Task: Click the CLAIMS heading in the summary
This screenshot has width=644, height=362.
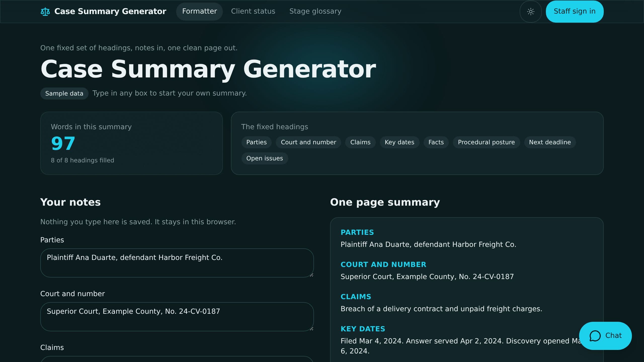Action: (356, 297)
